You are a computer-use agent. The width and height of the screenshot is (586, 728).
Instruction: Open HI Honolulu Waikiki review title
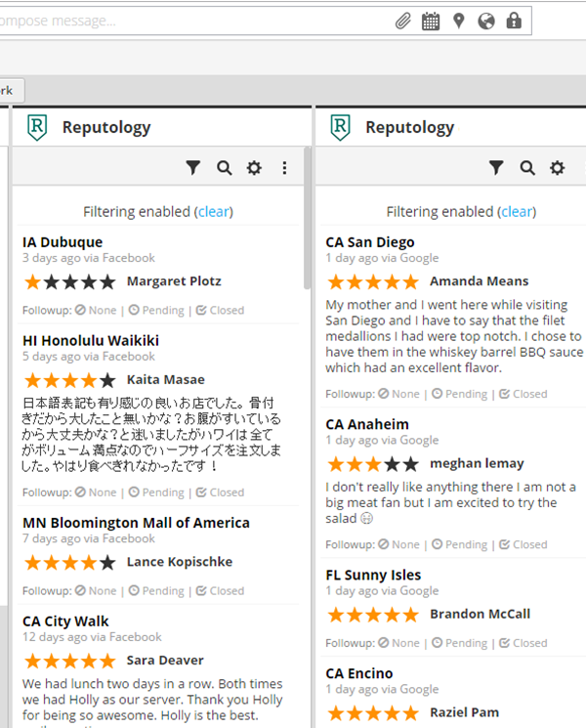91,340
